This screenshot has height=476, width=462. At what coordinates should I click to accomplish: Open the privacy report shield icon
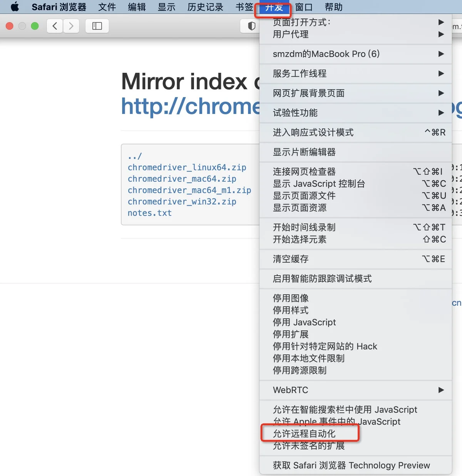(251, 26)
